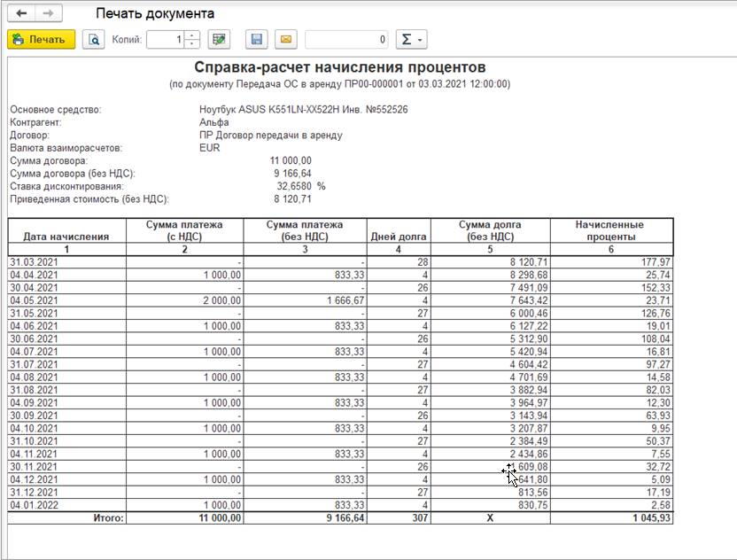Select interest cell 152,33

click(611, 288)
